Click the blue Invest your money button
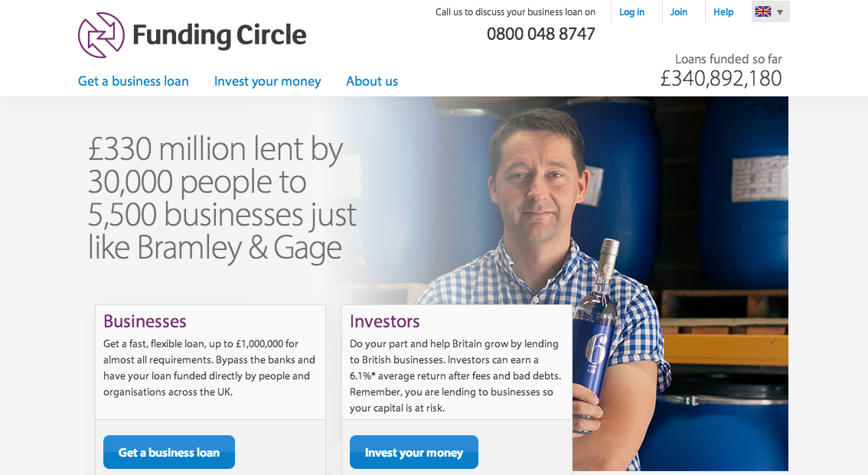The height and width of the screenshot is (475, 868). pyautogui.click(x=414, y=452)
